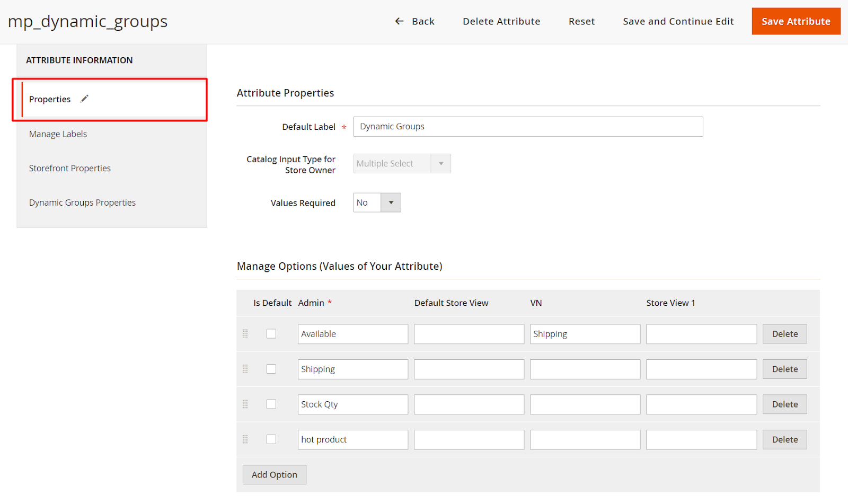Click the Default Label input field
The width and height of the screenshot is (848, 504).
tap(528, 127)
